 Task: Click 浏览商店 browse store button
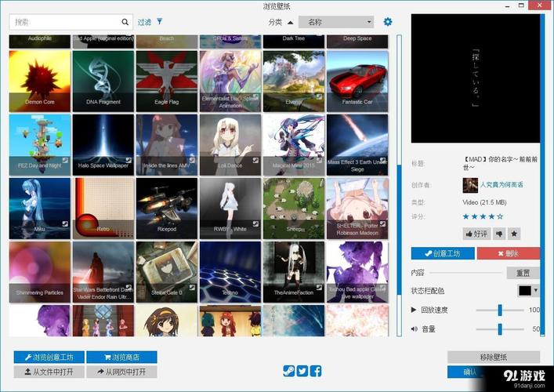click(x=121, y=357)
